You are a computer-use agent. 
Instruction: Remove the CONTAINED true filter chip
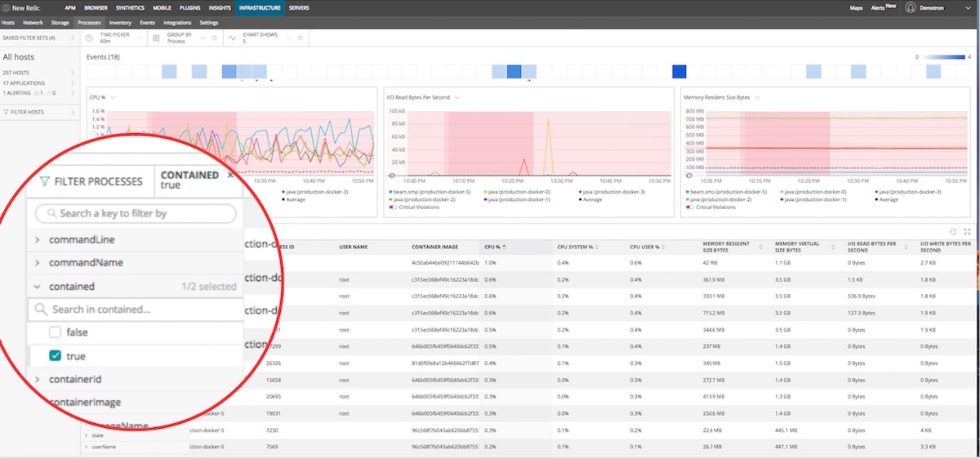click(230, 175)
